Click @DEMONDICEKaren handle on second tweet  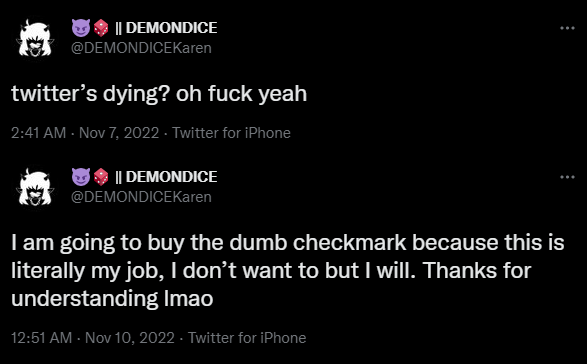(x=142, y=197)
